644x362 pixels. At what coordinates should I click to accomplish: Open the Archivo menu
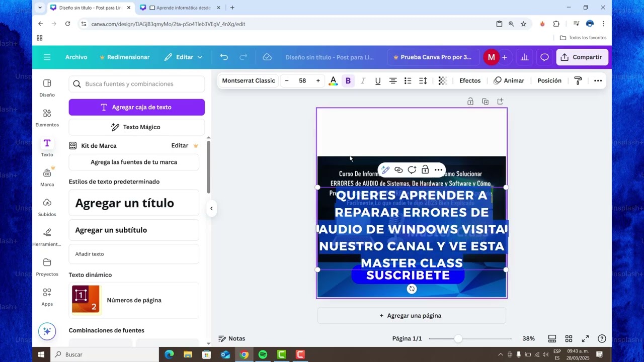click(76, 57)
